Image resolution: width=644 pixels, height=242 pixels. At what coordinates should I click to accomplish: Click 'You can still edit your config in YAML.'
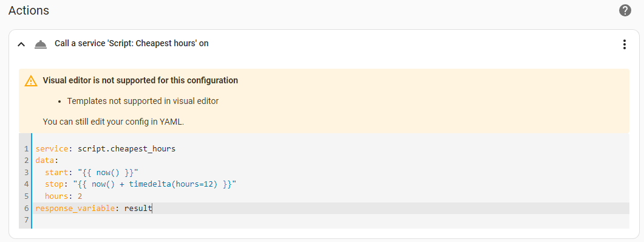(114, 122)
